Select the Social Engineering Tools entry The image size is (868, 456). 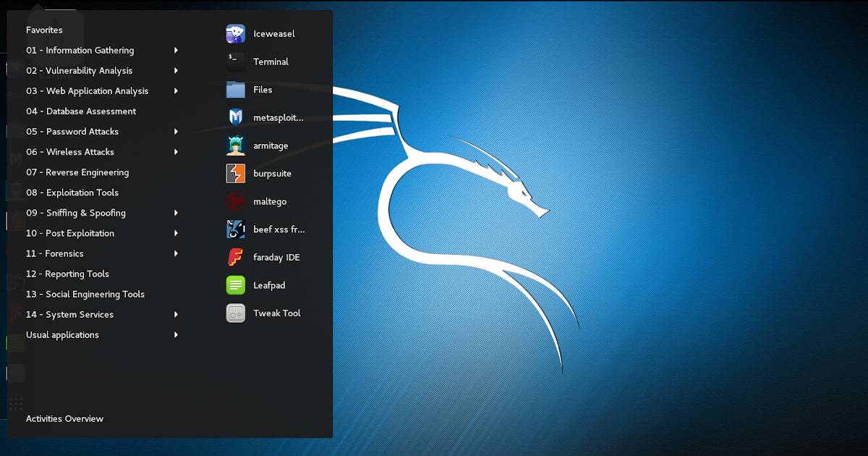85,294
